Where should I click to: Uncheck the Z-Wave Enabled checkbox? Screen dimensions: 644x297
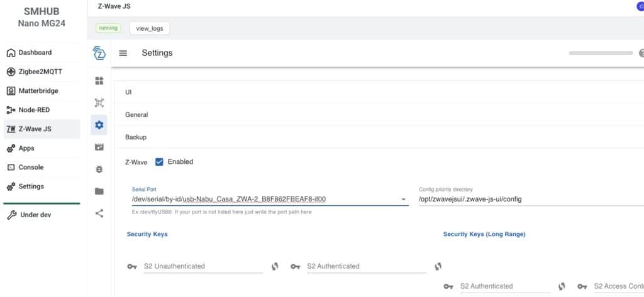click(159, 161)
